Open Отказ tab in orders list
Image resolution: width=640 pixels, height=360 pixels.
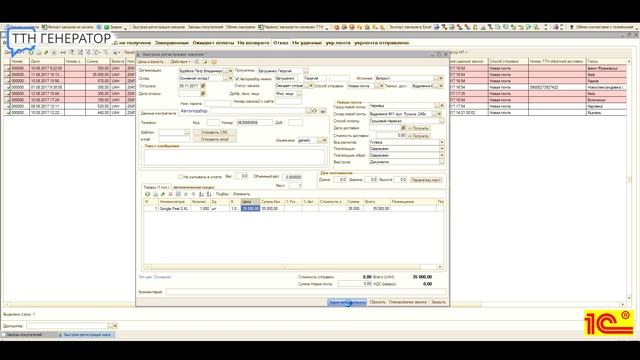281,42
